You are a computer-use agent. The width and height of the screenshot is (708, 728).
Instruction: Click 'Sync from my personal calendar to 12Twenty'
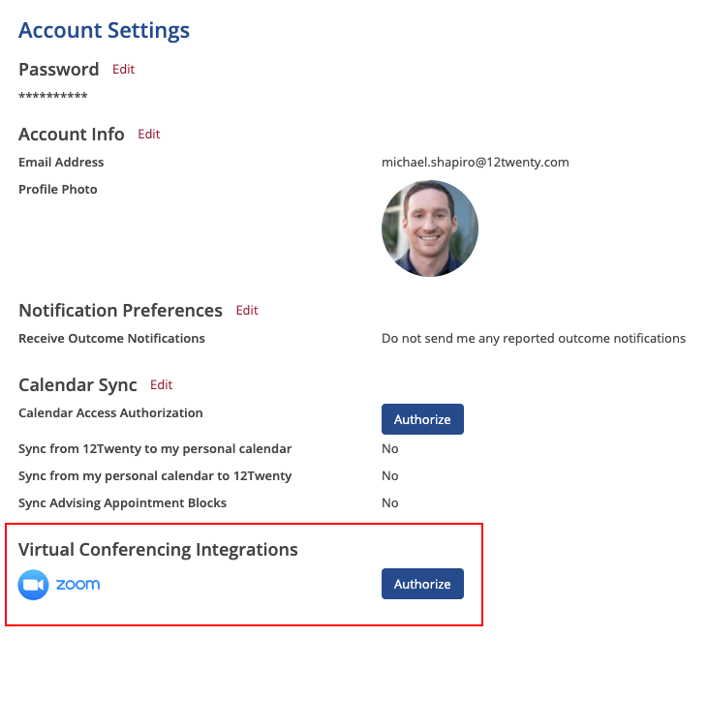[155, 476]
